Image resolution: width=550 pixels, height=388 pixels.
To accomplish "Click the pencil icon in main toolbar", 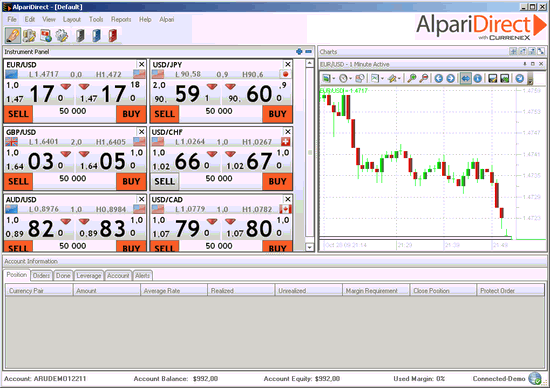I will (x=13, y=35).
